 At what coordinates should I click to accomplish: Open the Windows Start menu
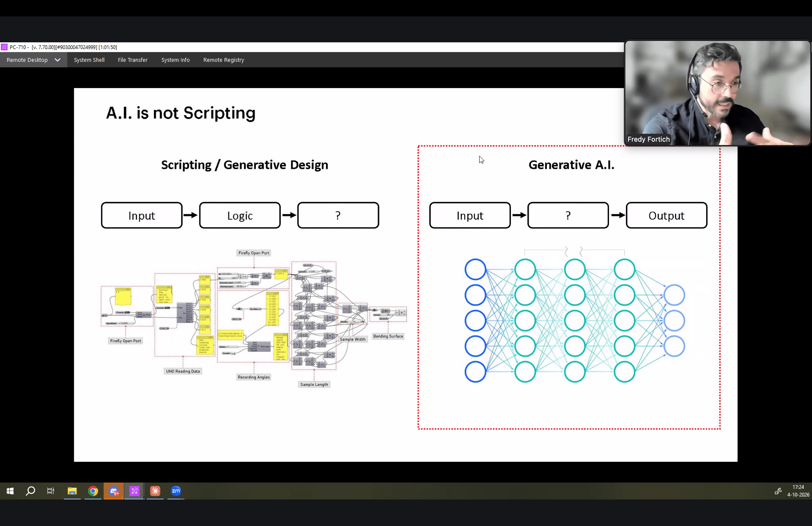pos(10,491)
